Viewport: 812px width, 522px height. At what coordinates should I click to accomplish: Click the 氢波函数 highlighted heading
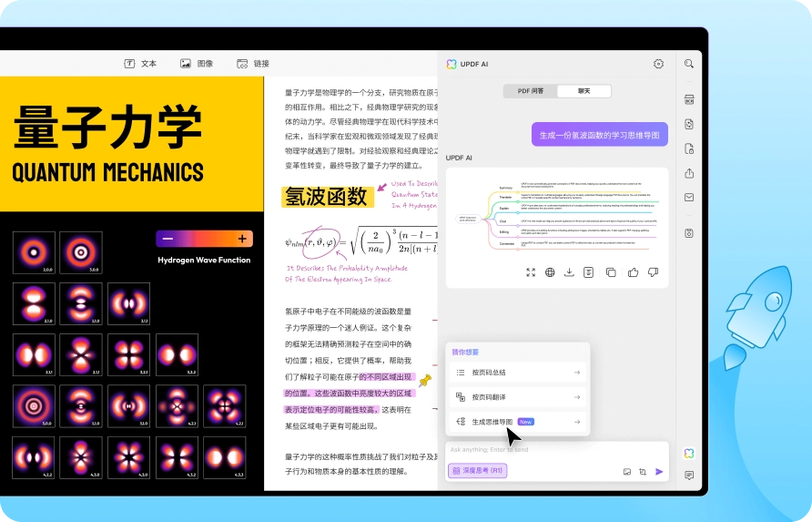click(327, 197)
